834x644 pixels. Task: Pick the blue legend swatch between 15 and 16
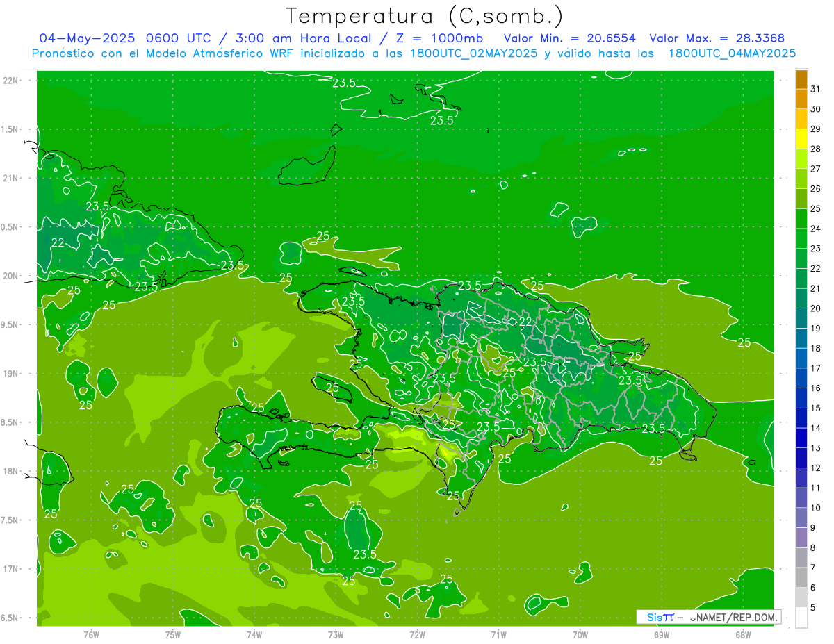[x=801, y=398]
